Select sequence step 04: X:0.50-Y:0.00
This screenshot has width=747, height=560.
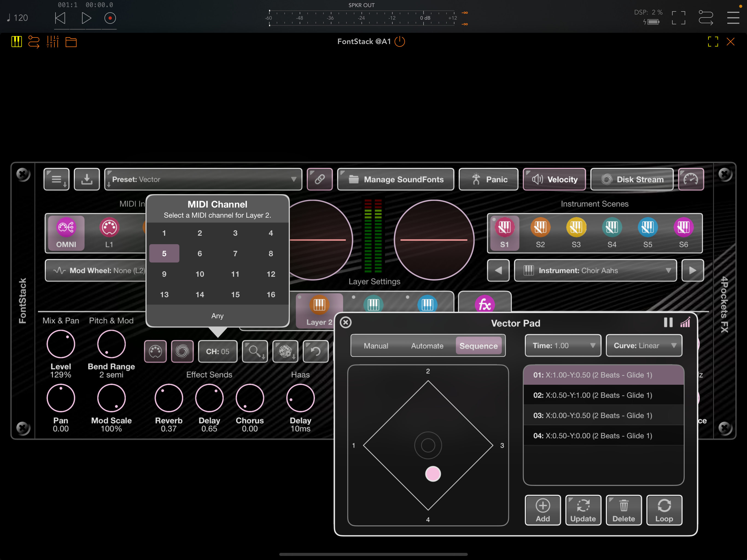(603, 436)
